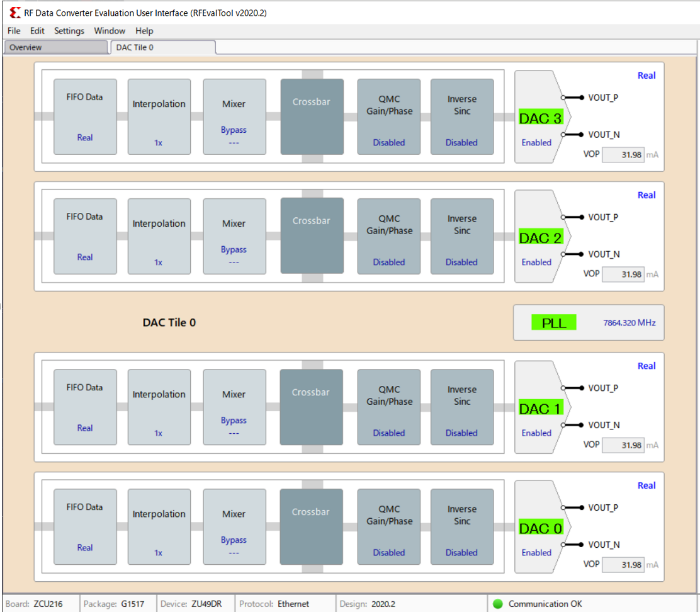Click the VOP current field for DAC 3

[x=623, y=155]
